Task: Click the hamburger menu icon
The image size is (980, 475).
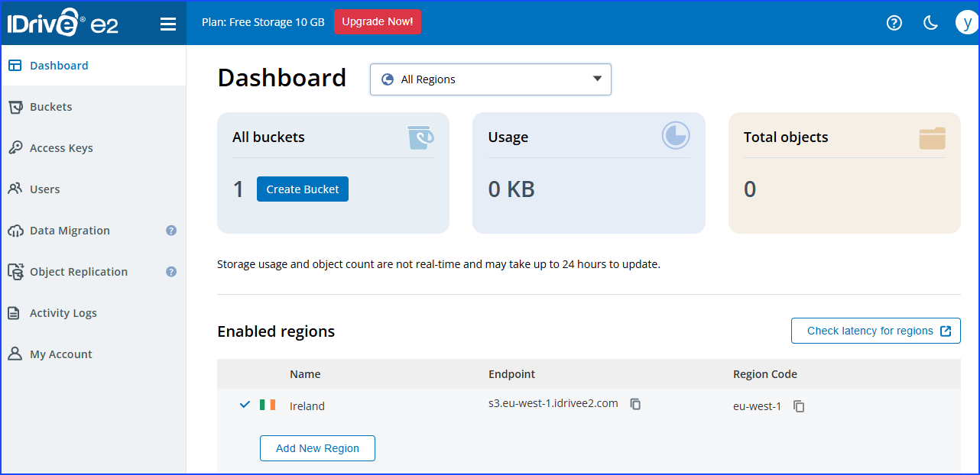Action: point(168,24)
